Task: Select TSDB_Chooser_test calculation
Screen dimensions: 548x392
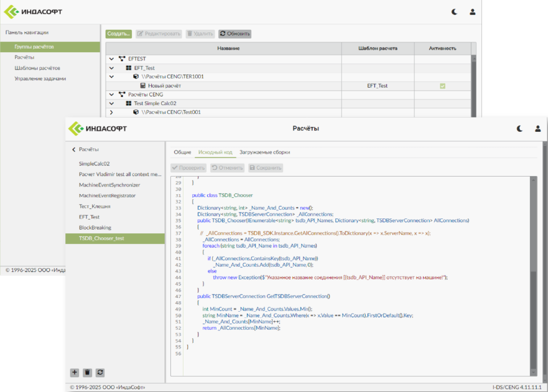Action: pos(115,238)
